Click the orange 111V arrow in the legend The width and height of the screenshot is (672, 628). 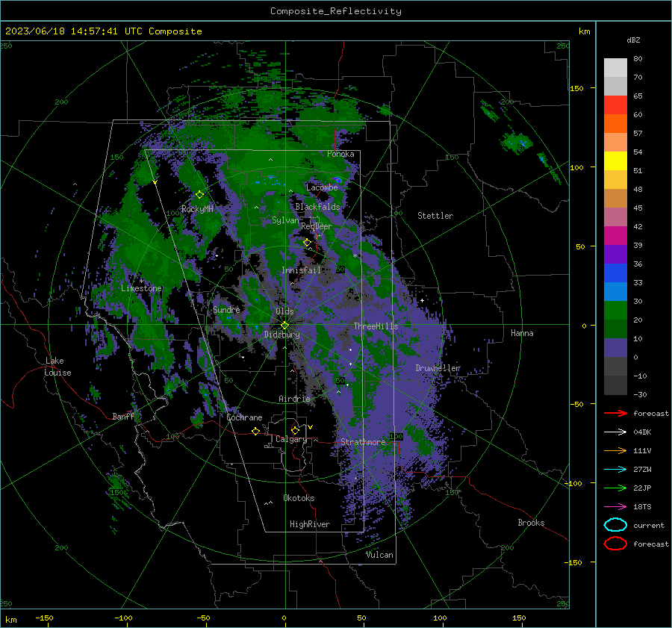(615, 450)
